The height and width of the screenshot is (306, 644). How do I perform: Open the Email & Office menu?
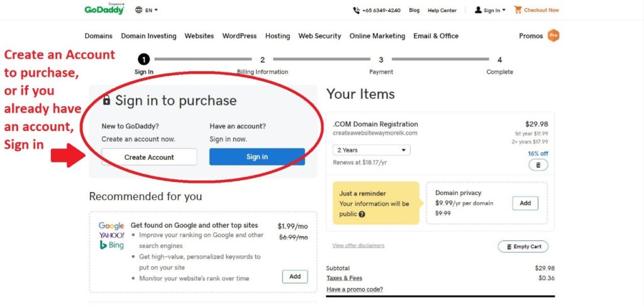(x=436, y=36)
